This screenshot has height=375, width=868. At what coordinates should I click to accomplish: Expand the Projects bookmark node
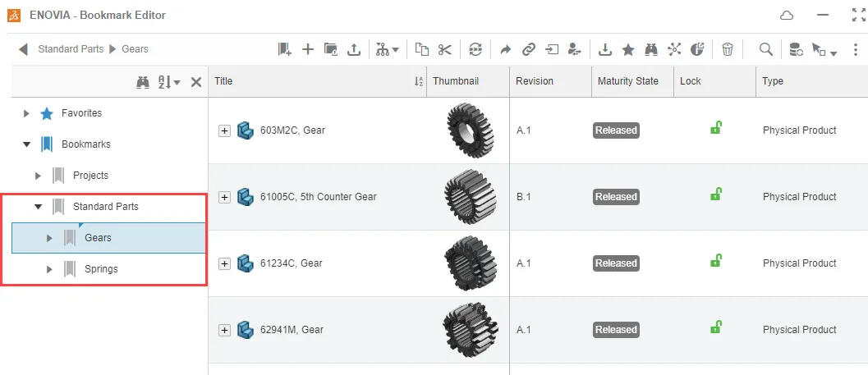[x=38, y=176]
